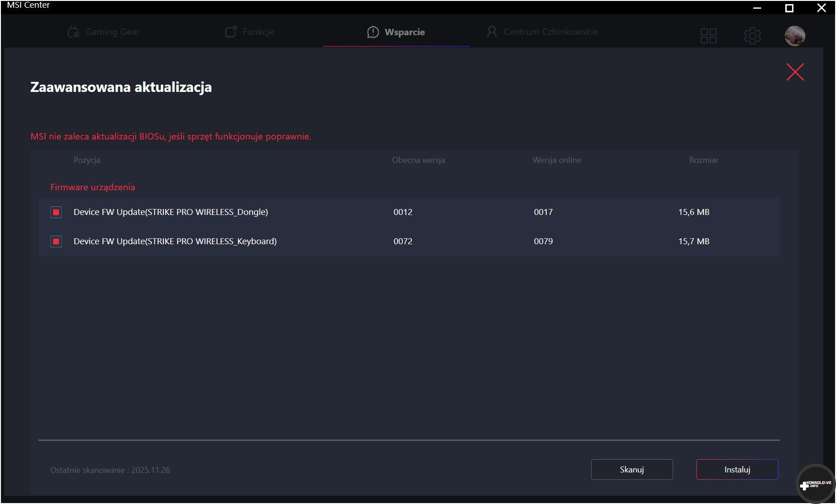Click the Gaming Gear controller icon
Screen dimensions: 836x504
point(73,32)
